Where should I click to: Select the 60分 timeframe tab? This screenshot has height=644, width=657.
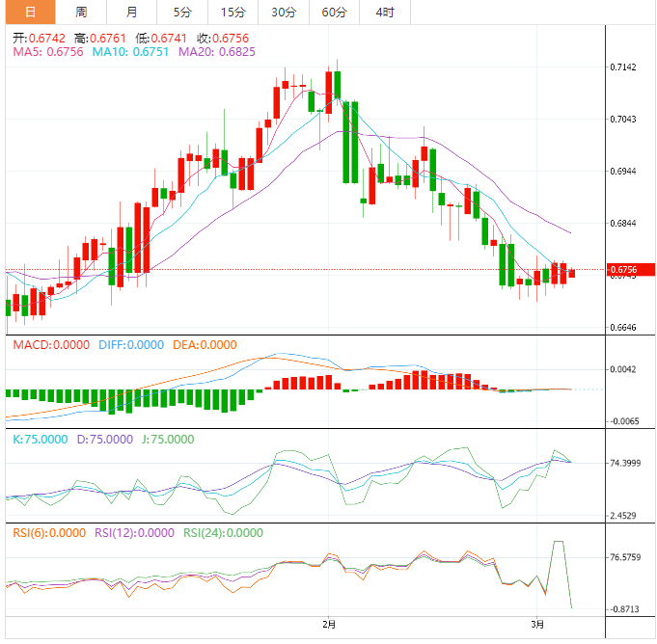tap(334, 12)
